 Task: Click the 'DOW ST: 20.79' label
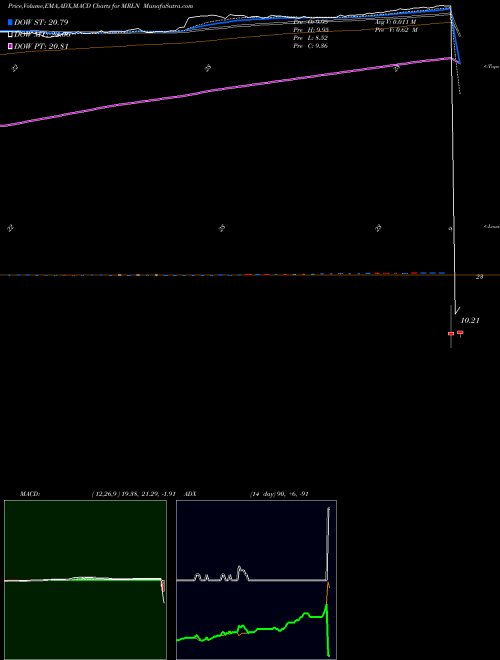41,22
